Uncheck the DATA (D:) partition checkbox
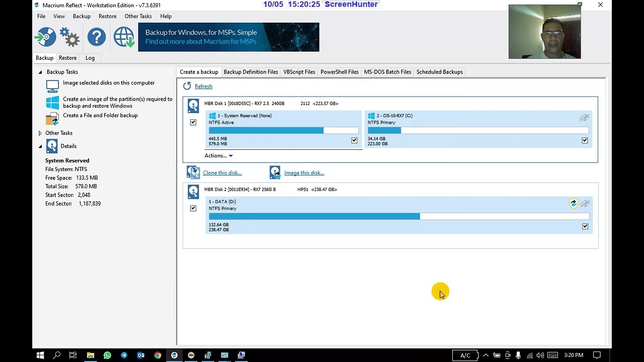 click(585, 227)
